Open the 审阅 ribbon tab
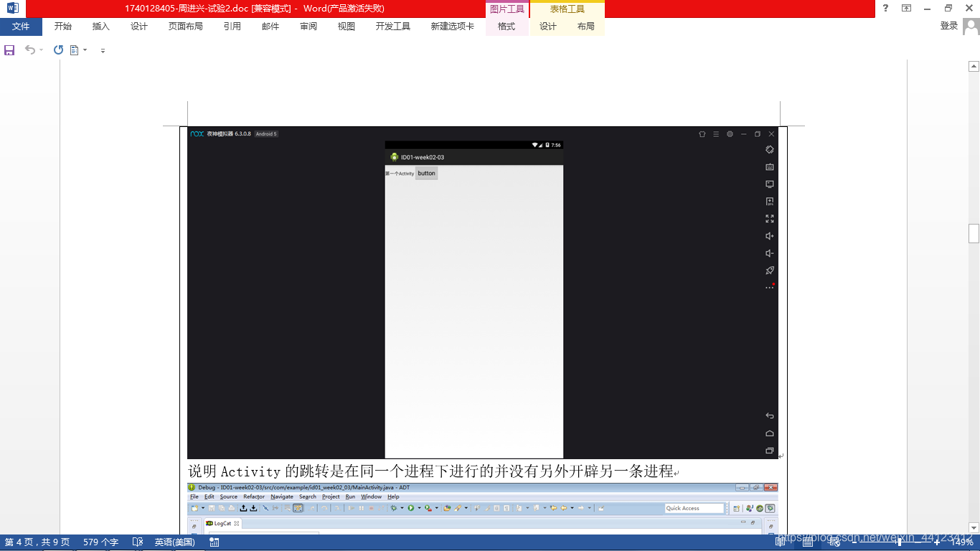The image size is (980, 551). pyautogui.click(x=308, y=27)
